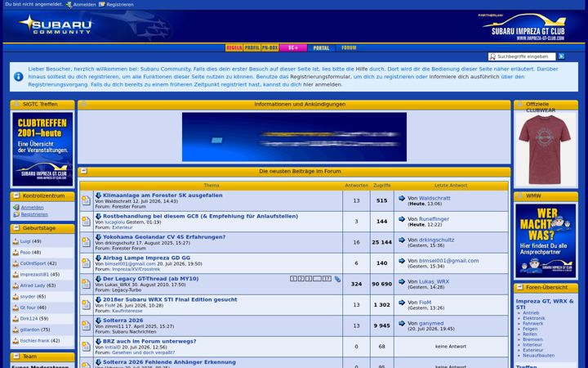Open birthday user gillardon profile

[x=29, y=330]
